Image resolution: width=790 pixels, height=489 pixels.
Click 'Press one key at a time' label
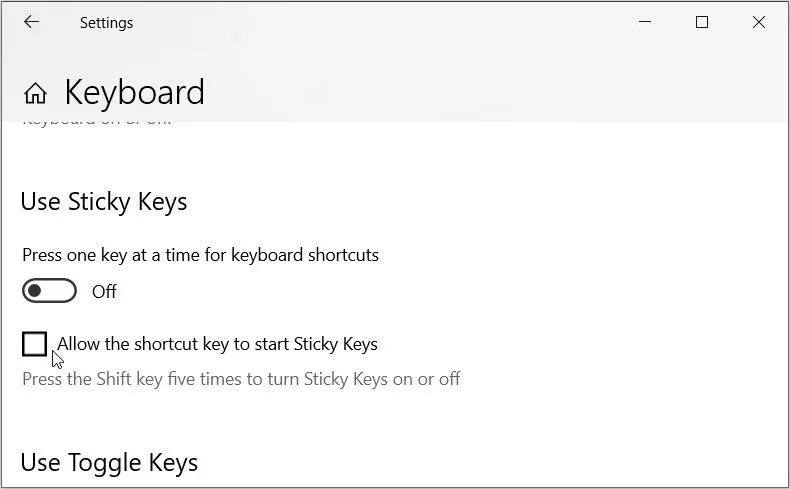click(200, 255)
